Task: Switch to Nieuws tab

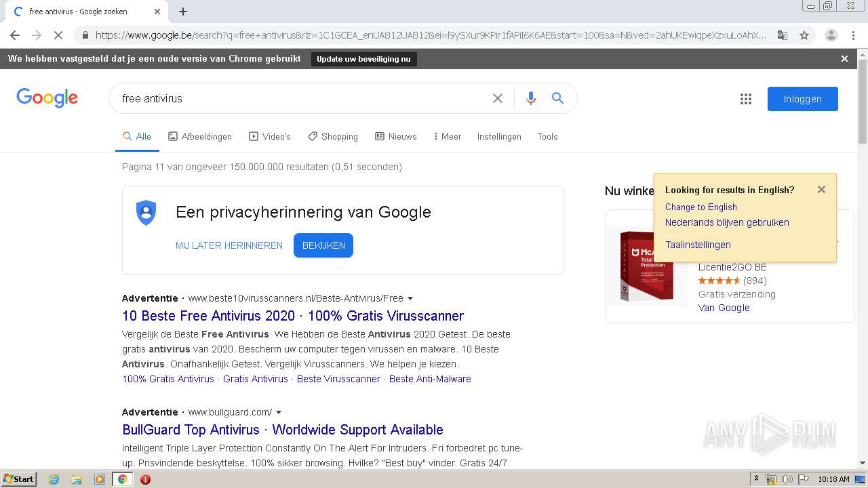Action: [396, 136]
